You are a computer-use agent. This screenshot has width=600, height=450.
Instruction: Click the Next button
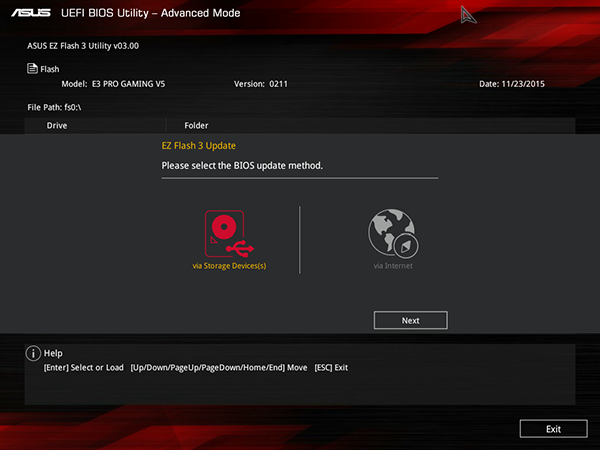point(411,320)
